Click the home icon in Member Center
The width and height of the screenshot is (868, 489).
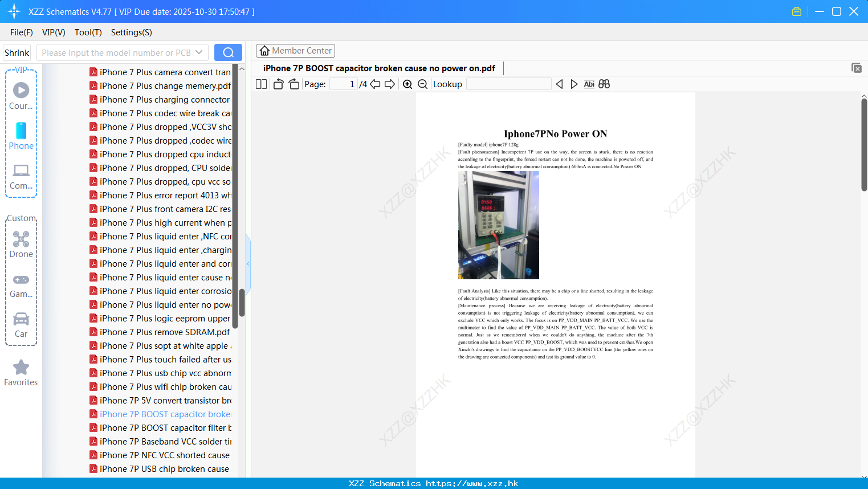click(x=264, y=51)
